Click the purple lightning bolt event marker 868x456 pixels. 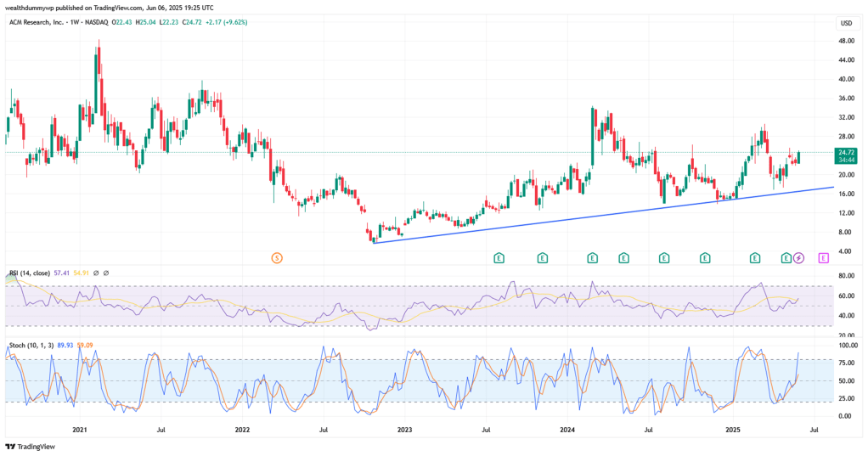[x=798, y=258]
